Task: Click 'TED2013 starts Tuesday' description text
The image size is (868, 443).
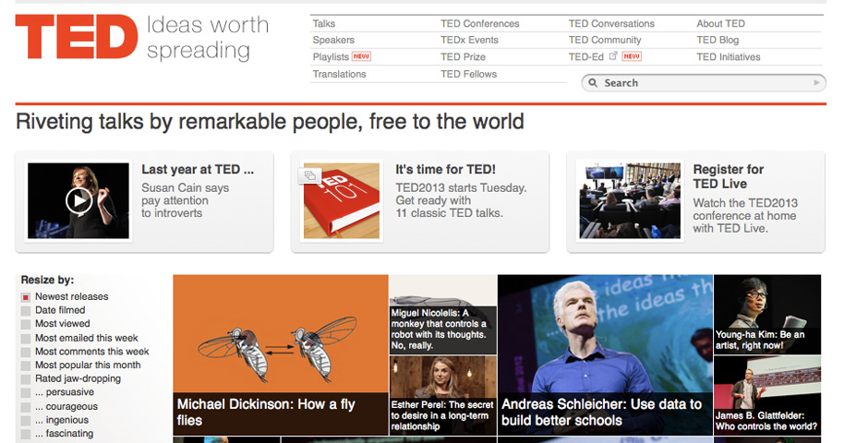Action: click(461, 200)
